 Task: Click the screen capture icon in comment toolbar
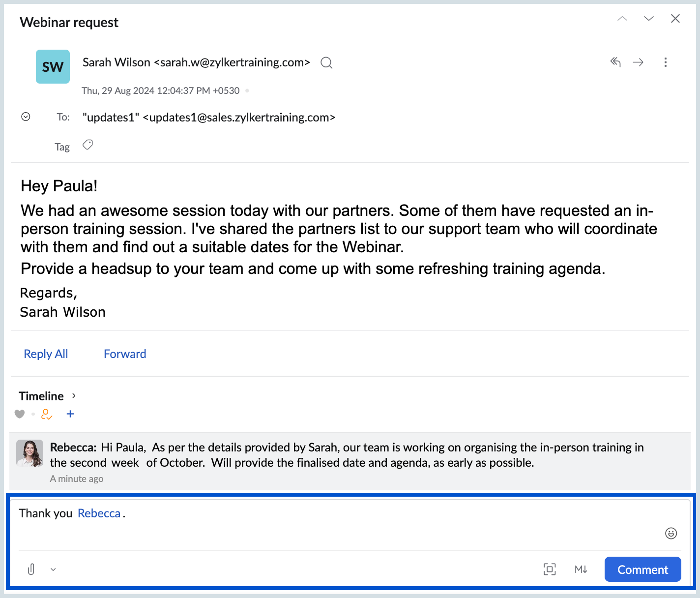[550, 569]
